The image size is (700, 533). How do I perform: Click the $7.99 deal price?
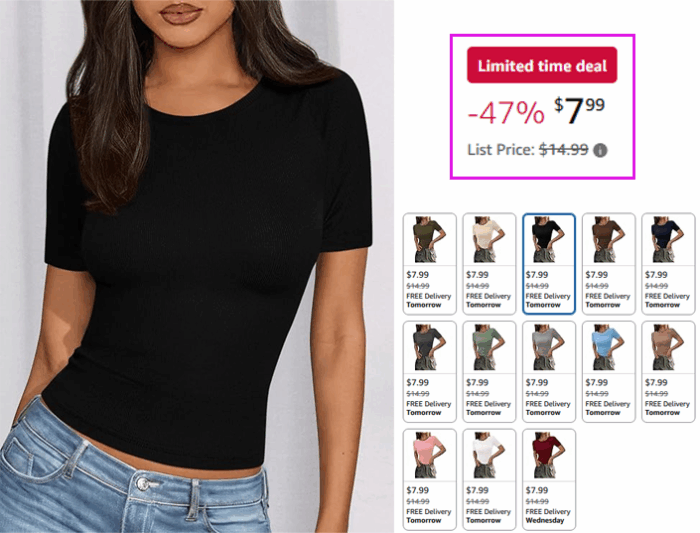579,110
